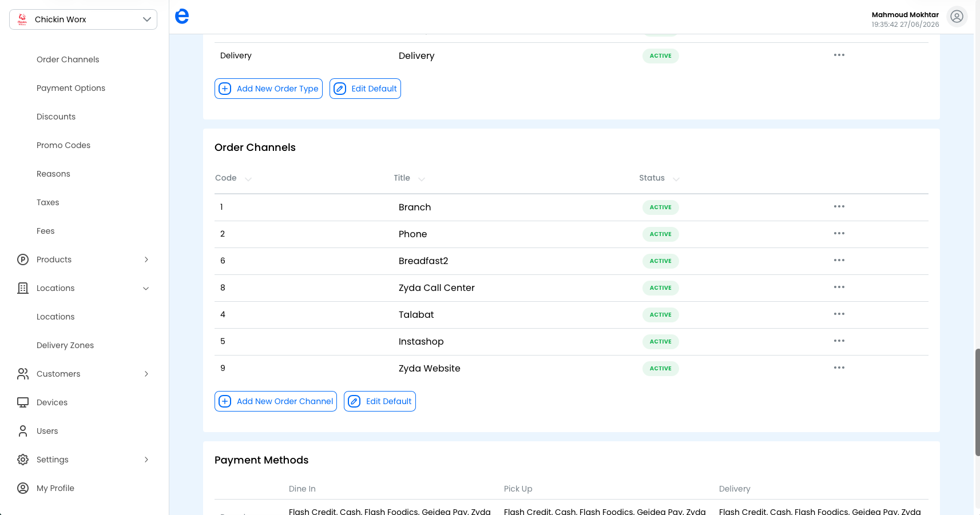Image resolution: width=980 pixels, height=515 pixels.
Task: Click the Pick Up column header
Action: pyautogui.click(x=518, y=489)
